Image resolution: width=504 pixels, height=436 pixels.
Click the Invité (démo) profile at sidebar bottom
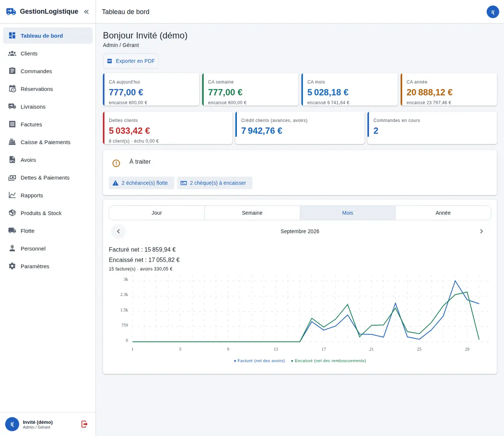[x=38, y=424]
